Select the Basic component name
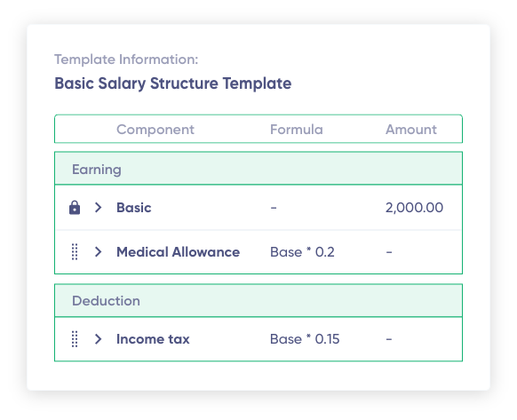This screenshot has width=517, height=420. click(134, 208)
